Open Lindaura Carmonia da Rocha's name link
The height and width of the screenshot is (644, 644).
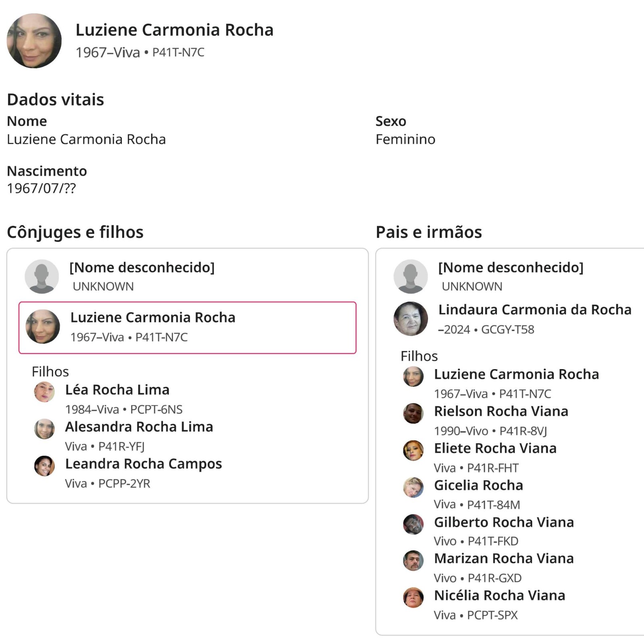(535, 310)
